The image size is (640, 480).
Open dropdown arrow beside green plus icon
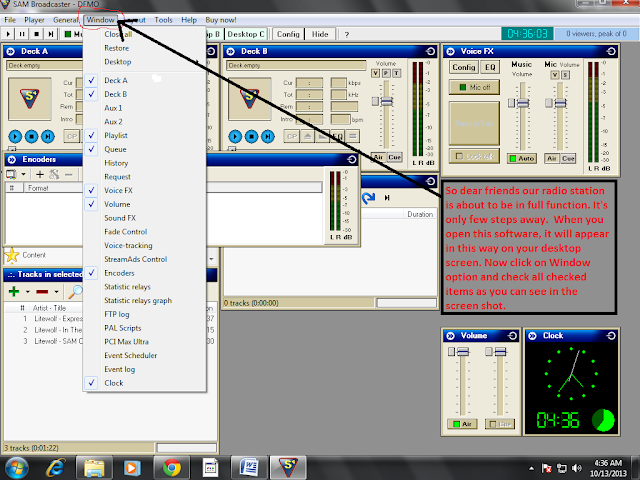(x=27, y=292)
